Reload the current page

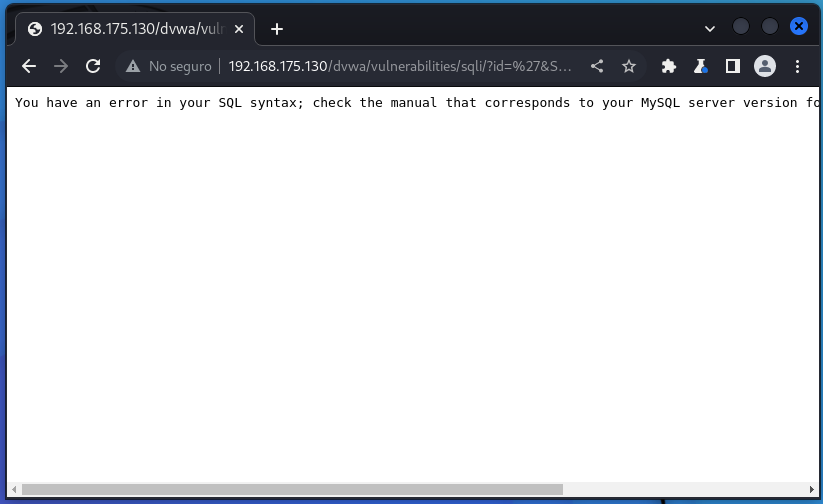[93, 66]
